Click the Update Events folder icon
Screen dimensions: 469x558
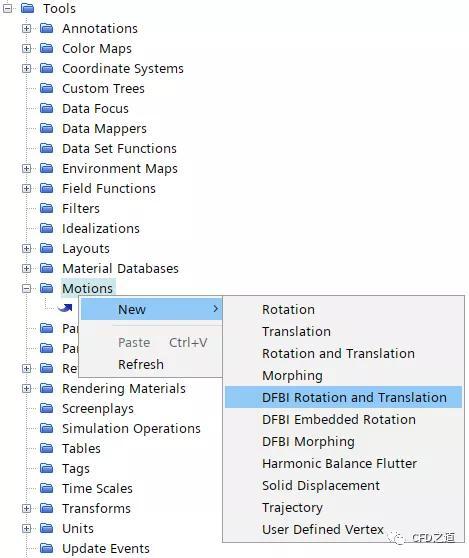pos(46,548)
